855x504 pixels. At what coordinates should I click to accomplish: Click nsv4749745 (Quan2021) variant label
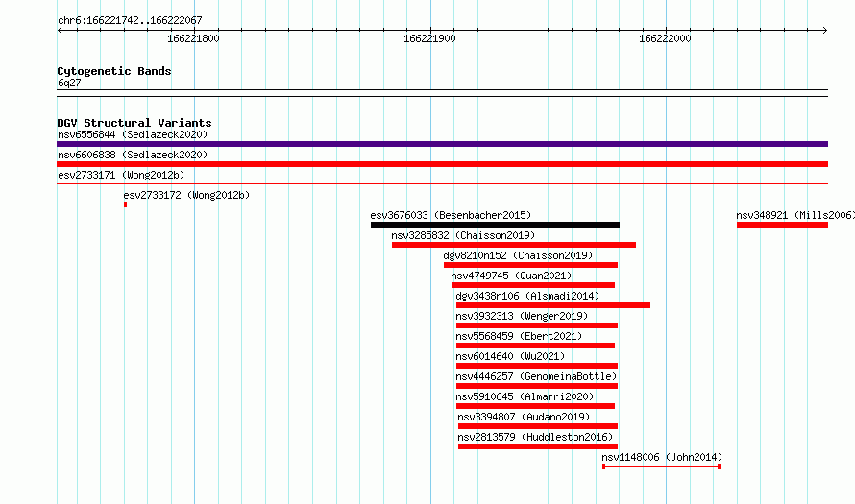pyautogui.click(x=511, y=276)
